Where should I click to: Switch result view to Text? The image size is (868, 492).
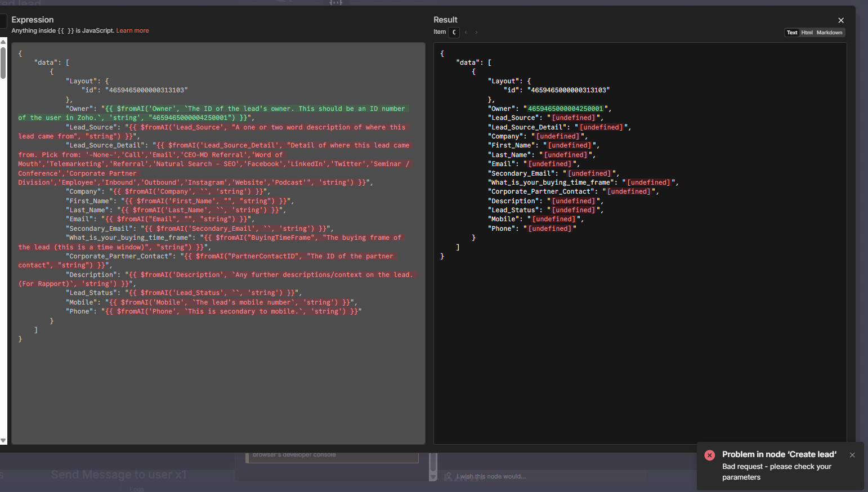[x=792, y=33]
